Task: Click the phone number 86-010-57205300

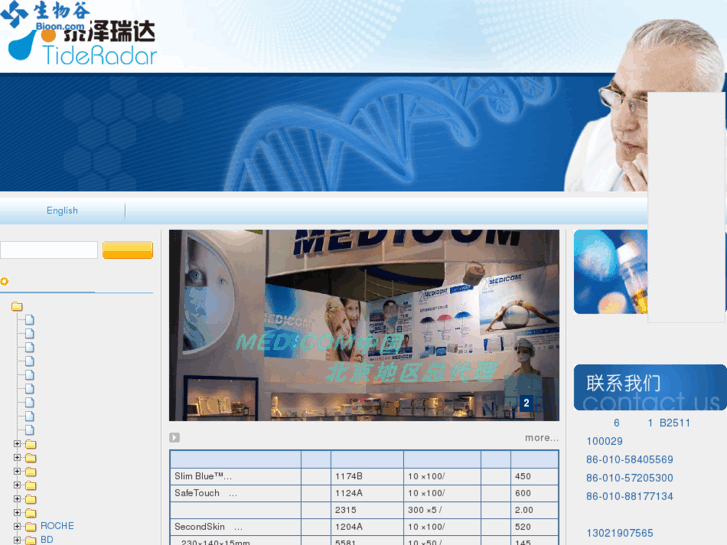Action: pos(630,478)
